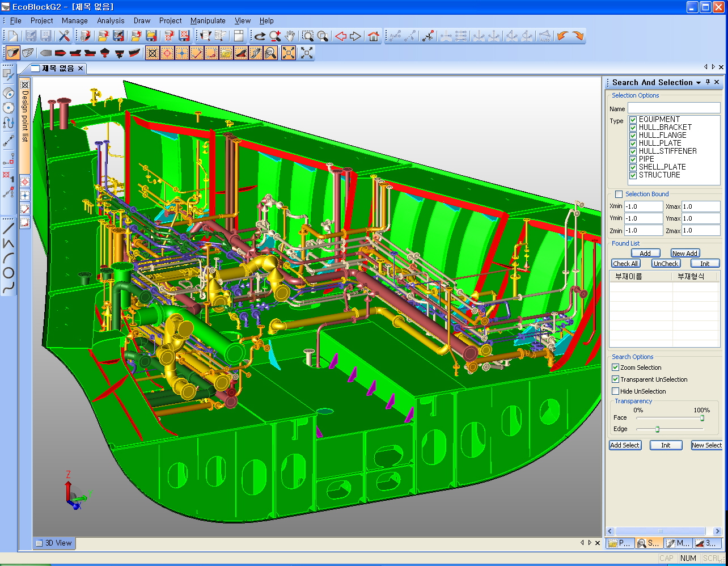Click the Home view icon
This screenshot has width=728, height=566.
(373, 36)
